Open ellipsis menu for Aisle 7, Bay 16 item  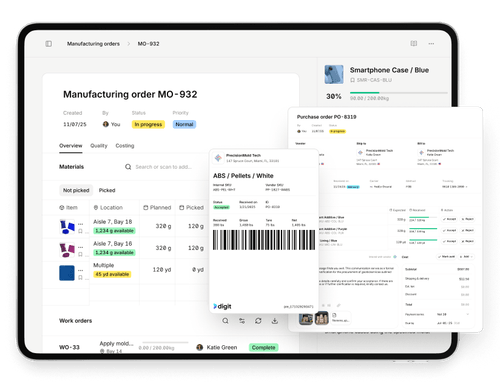tap(80, 247)
